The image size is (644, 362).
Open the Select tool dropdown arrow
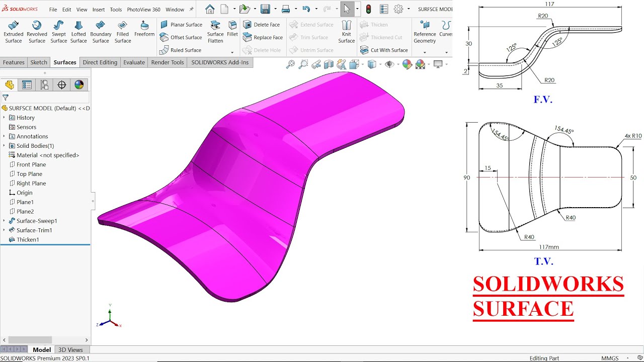coord(357,9)
